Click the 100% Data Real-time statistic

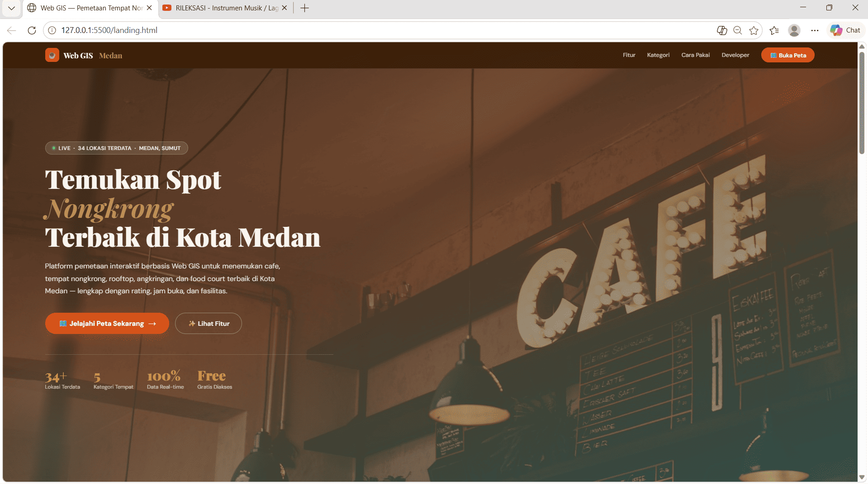(x=166, y=380)
